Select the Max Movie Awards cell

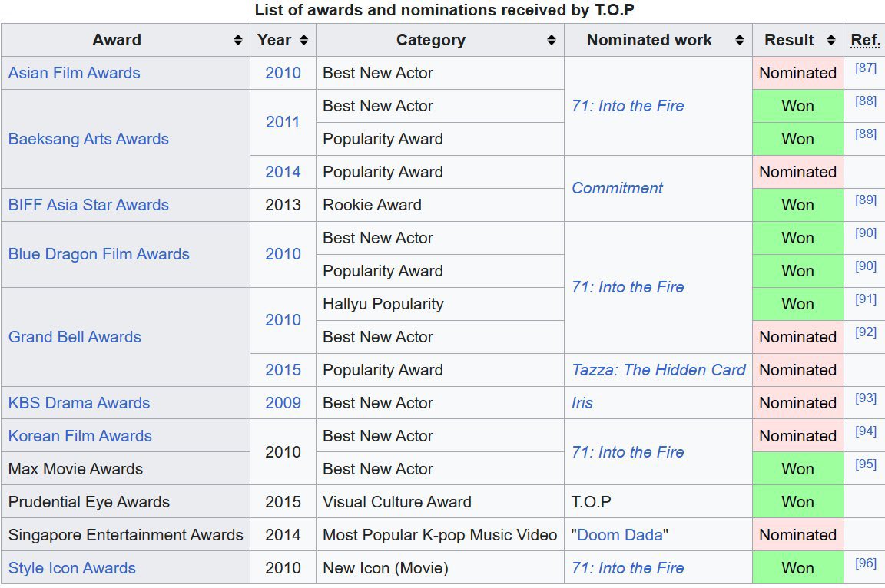point(125,468)
